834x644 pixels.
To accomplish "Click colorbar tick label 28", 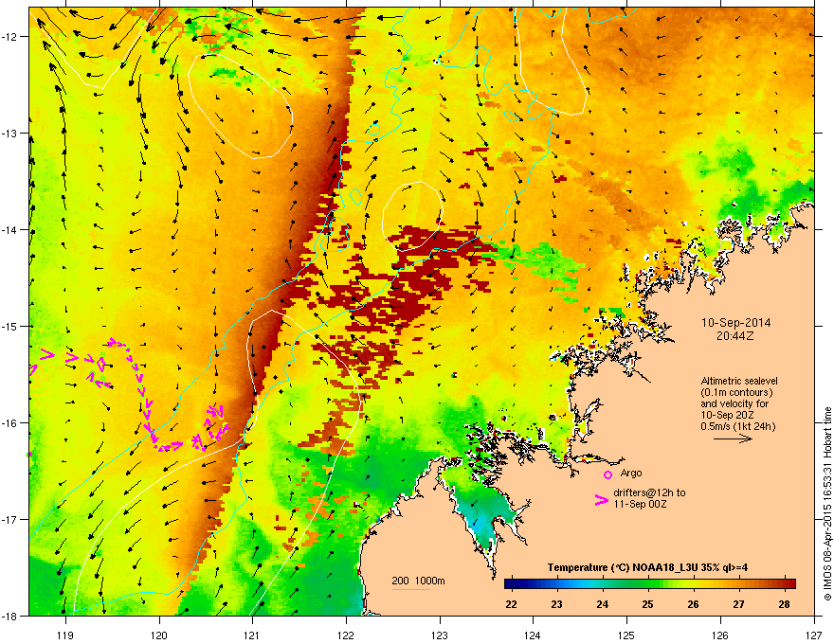I will [784, 604].
